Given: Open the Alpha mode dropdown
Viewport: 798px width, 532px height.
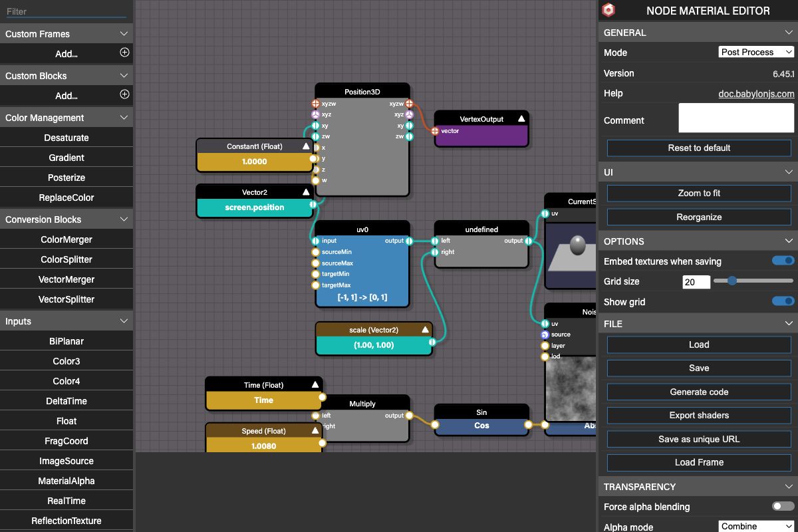Looking at the screenshot, I should click(x=757, y=526).
